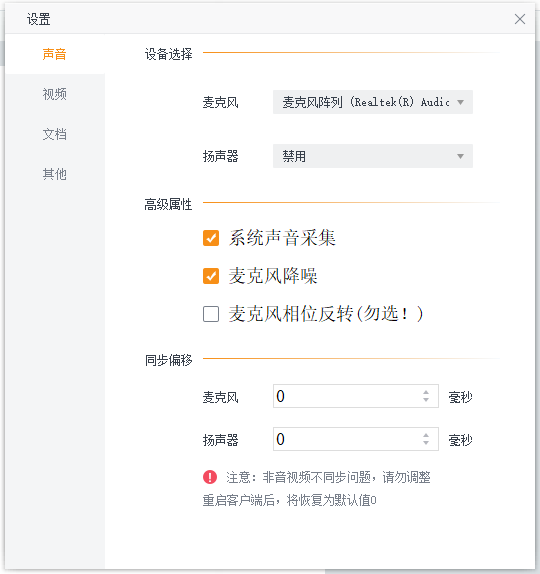Increase 扬声器 sync offset with up arrow
Image resolution: width=540 pixels, height=574 pixels.
point(426,435)
